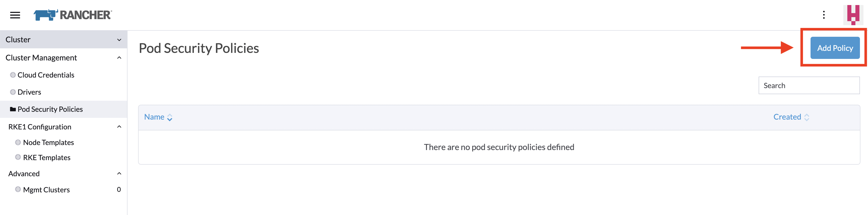The width and height of the screenshot is (868, 215).
Task: Select the Cloud Credentials globe icon
Action: [x=13, y=75]
